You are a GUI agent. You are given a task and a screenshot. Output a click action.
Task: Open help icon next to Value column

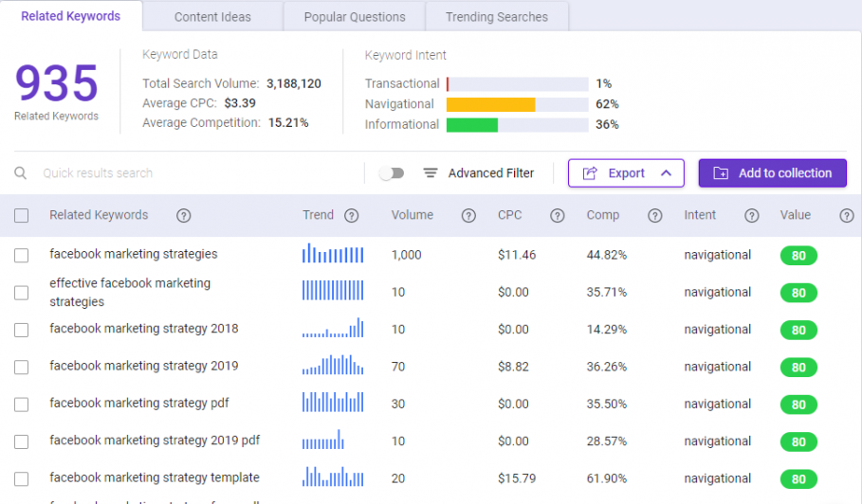click(x=847, y=216)
